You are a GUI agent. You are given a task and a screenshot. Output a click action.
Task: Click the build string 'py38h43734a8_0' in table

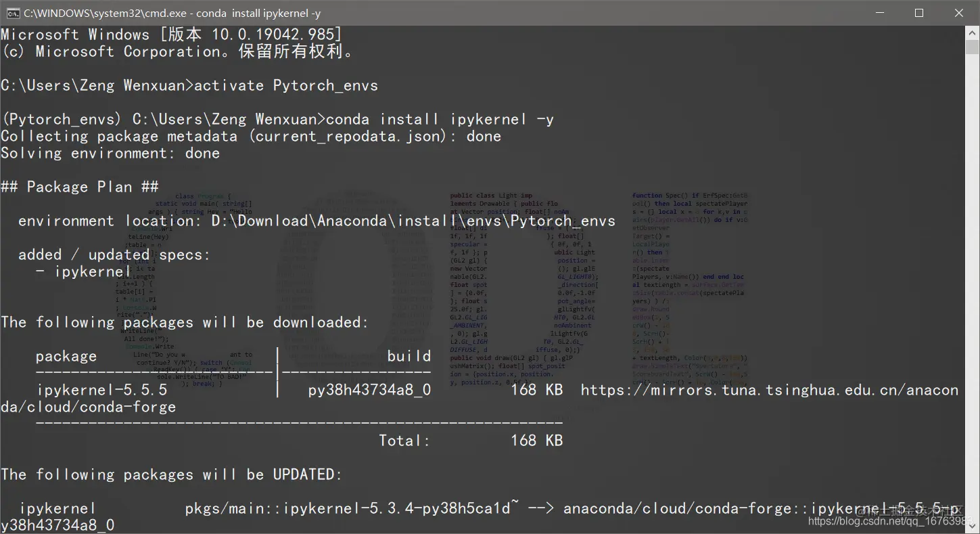tap(369, 390)
